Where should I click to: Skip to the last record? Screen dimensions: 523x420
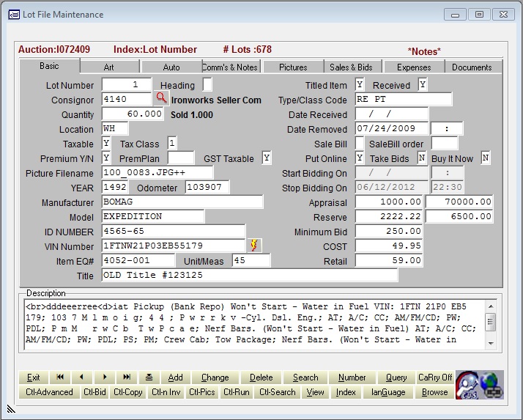click(127, 377)
